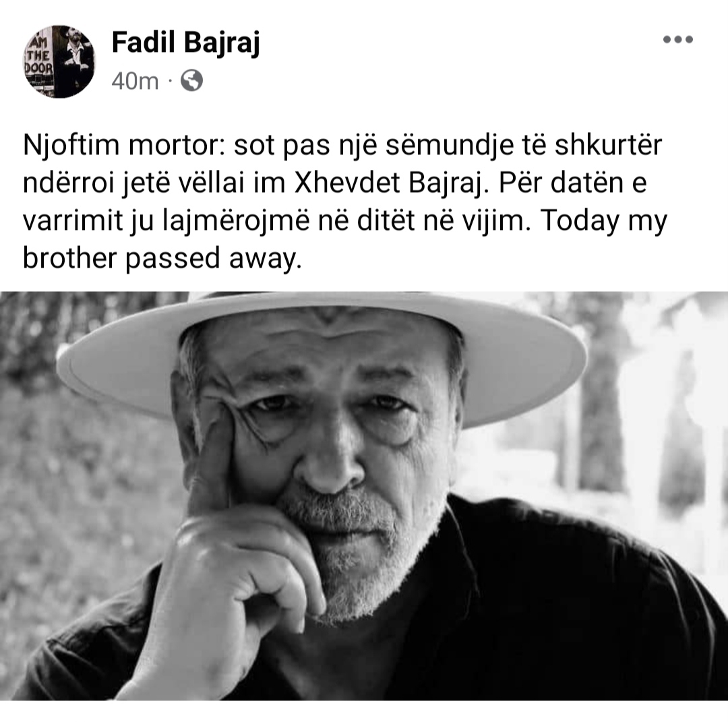The image size is (728, 722).
Task: Click the post text line starting 'varrimit ju lajmërojmë'
Action: point(344,220)
